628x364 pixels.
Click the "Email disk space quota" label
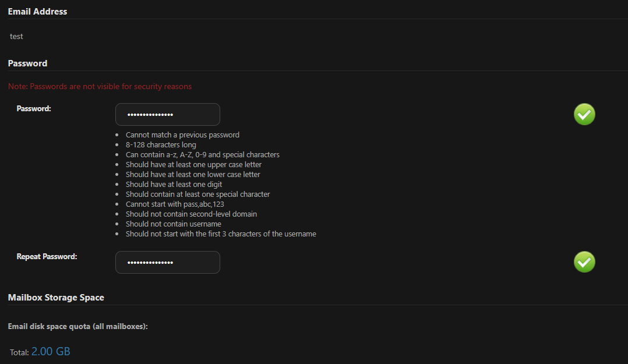click(77, 326)
